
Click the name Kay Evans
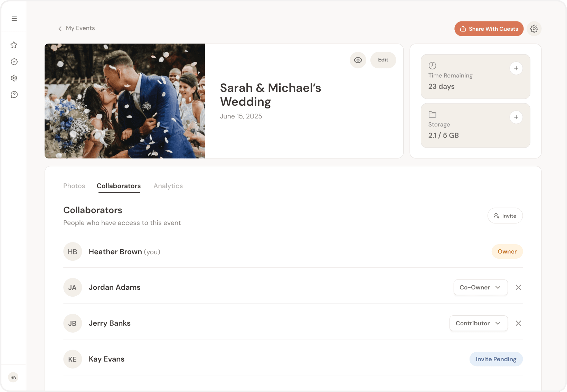(106, 359)
